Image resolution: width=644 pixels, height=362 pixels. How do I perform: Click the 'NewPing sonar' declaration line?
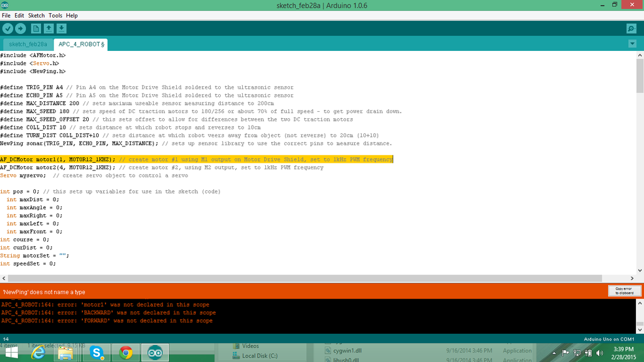point(196,143)
